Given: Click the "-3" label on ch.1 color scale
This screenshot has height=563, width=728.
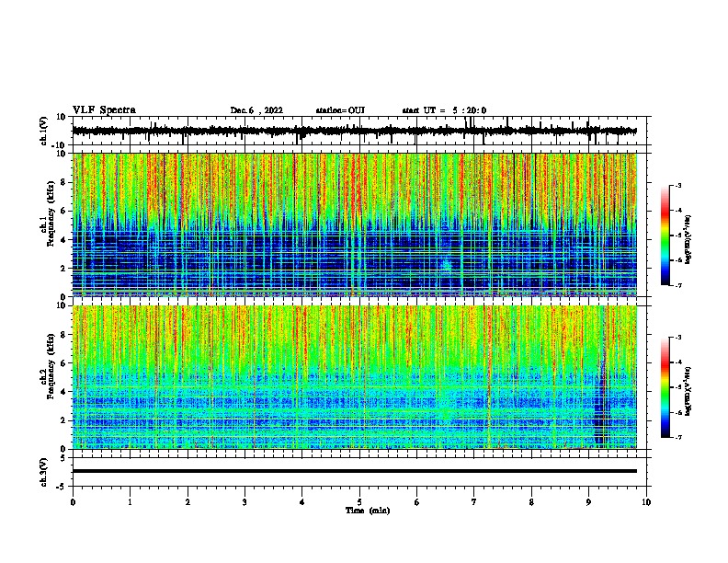Looking at the screenshot, I should point(678,185).
